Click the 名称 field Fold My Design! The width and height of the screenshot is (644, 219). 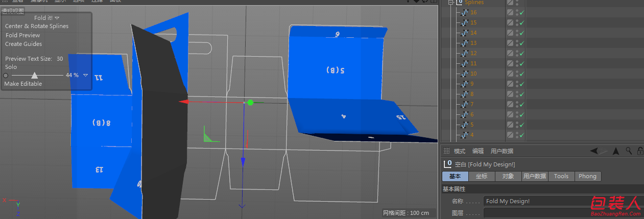point(563,201)
